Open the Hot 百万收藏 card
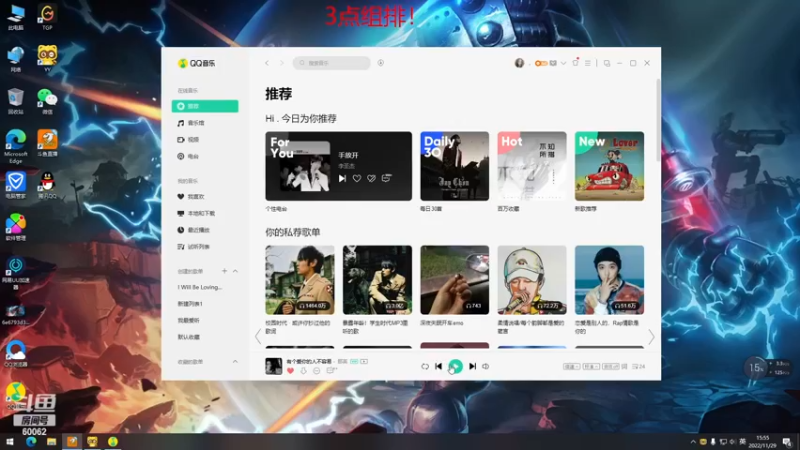This screenshot has width=800, height=450. [x=532, y=166]
